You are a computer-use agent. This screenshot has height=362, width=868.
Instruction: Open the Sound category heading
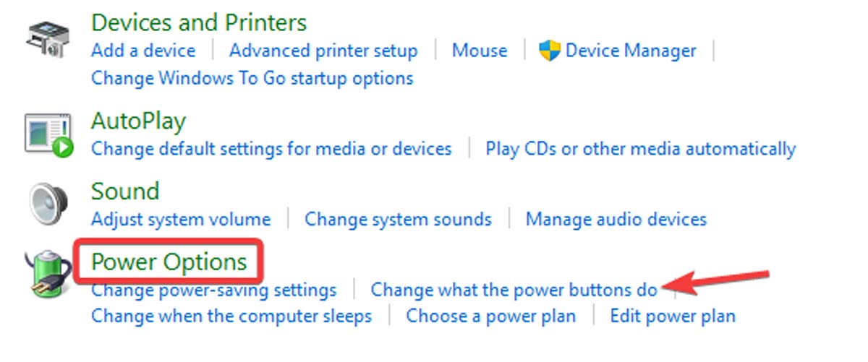[125, 191]
